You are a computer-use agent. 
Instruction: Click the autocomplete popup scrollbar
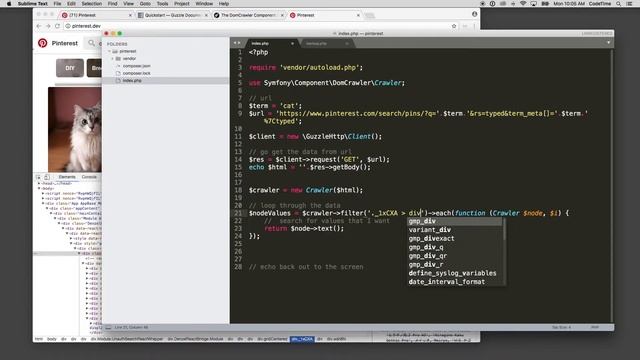[x=504, y=230]
